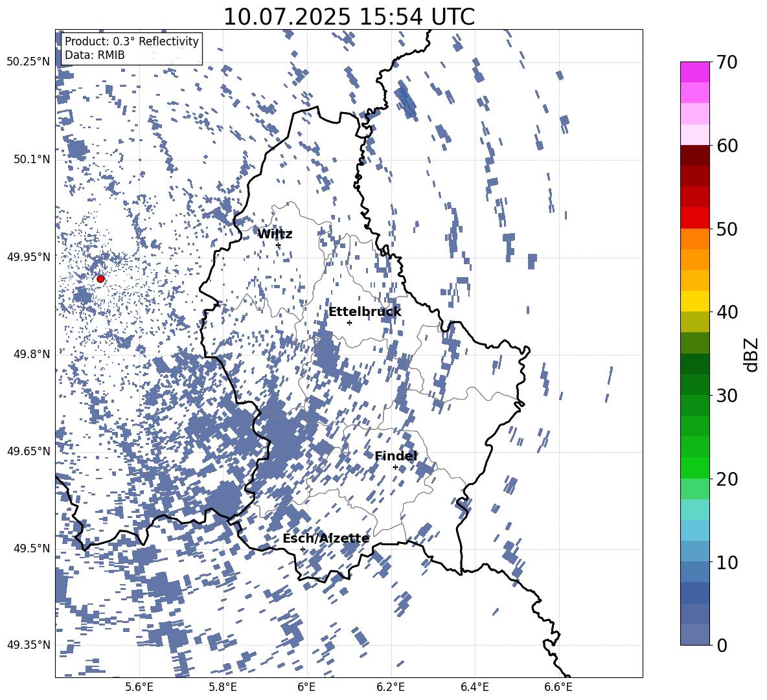The height and width of the screenshot is (700, 767).
Task: Click the Wiltz city label
Action: (x=275, y=234)
